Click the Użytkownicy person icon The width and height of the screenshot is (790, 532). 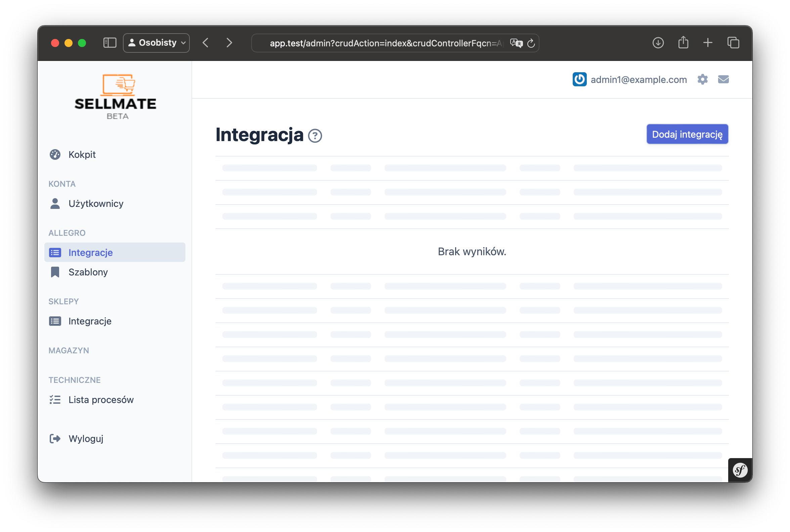(x=55, y=204)
